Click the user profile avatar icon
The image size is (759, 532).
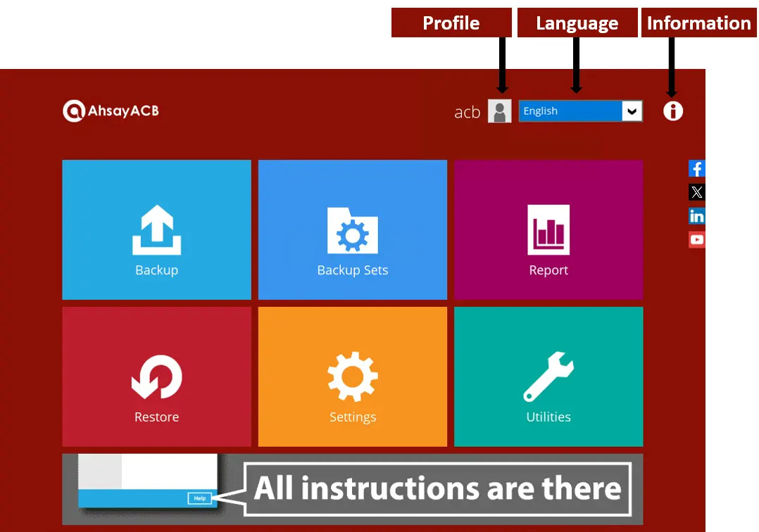pyautogui.click(x=499, y=111)
